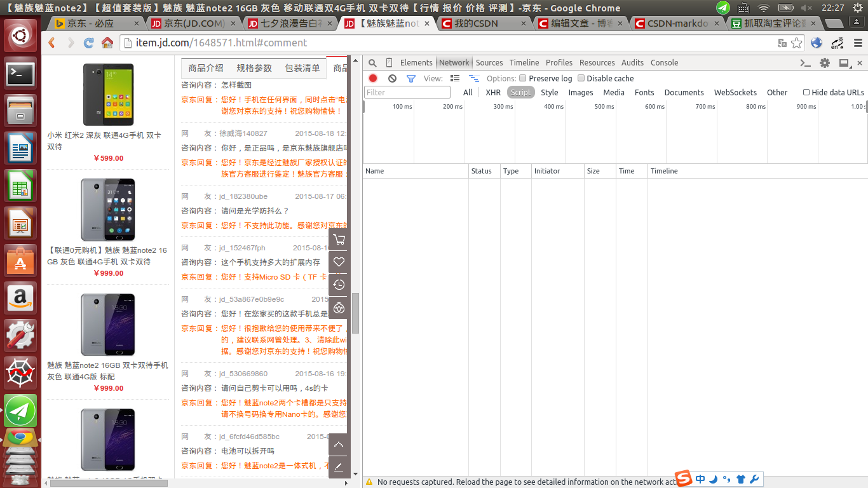Viewport: 868px width, 488px height.
Task: Open the Amazon launcher in the dock
Action: pyautogui.click(x=20, y=299)
